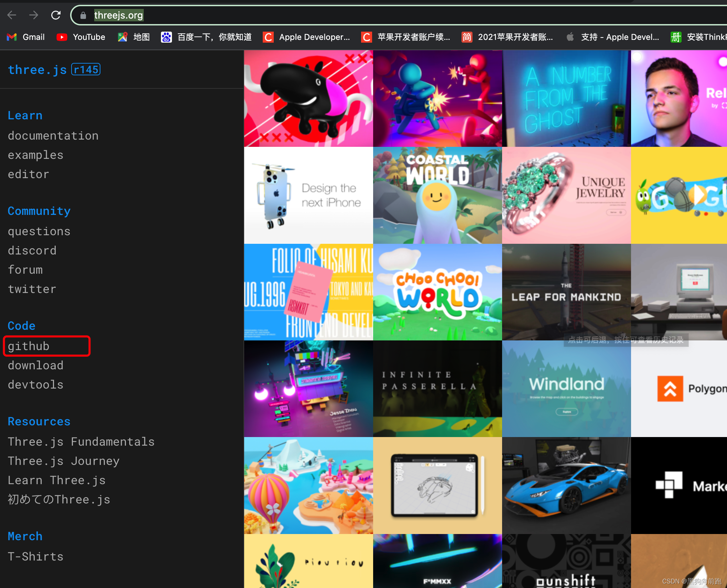Open the 百度一下 Baidu bookmark
This screenshot has height=588, width=727.
(206, 37)
